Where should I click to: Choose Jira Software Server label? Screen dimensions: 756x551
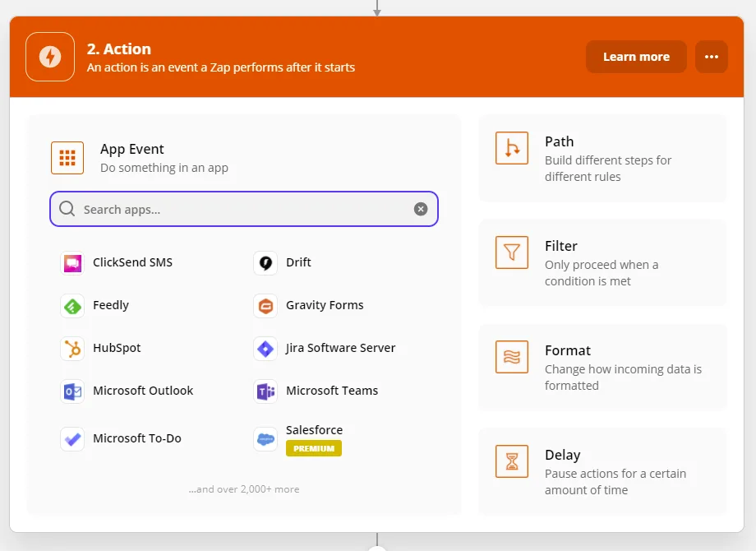tap(340, 348)
